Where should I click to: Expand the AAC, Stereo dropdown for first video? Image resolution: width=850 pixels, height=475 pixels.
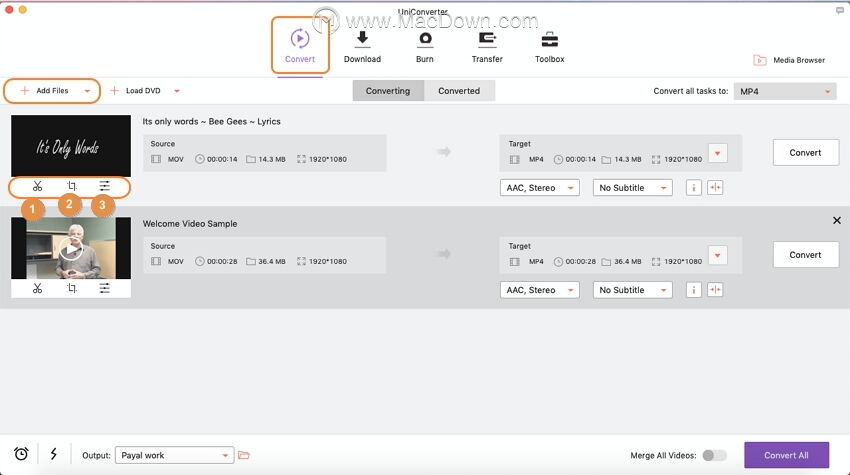pyautogui.click(x=539, y=188)
